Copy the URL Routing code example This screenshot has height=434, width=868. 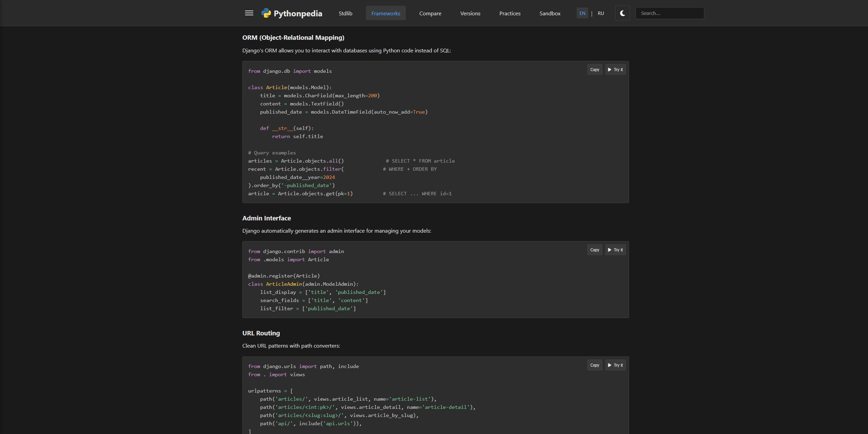(x=594, y=365)
